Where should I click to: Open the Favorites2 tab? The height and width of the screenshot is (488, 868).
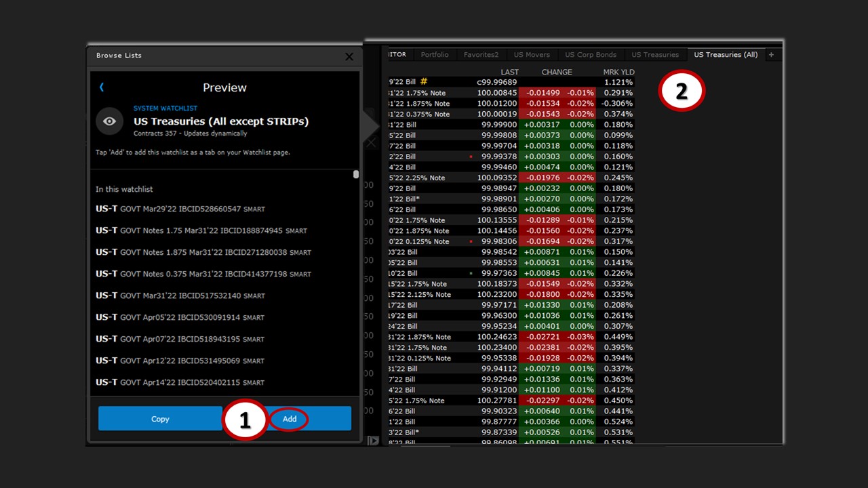click(481, 55)
